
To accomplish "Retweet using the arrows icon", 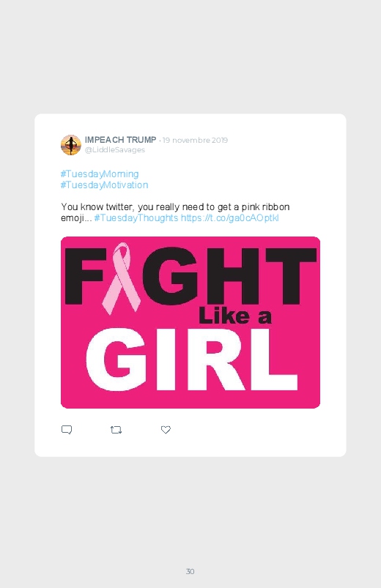I will (x=116, y=430).
